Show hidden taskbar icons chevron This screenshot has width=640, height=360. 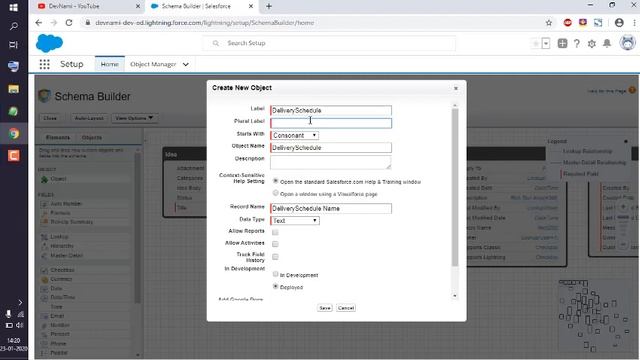click(x=20, y=302)
